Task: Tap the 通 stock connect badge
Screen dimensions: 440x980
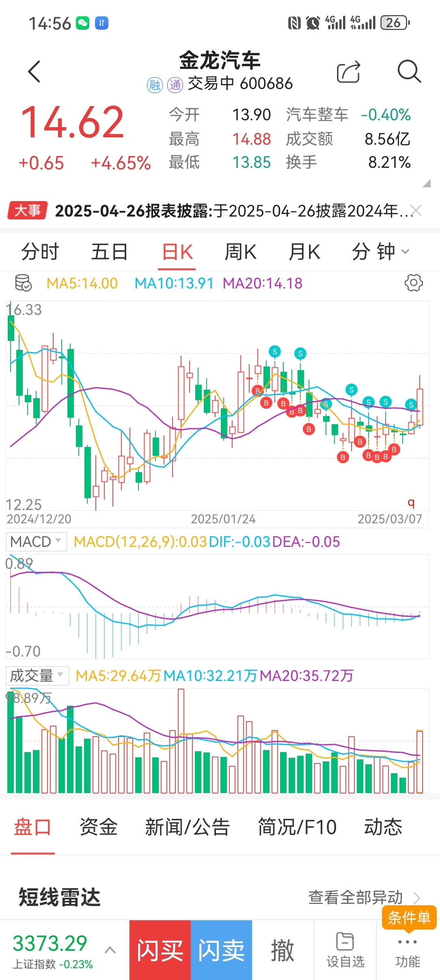Action: click(175, 85)
